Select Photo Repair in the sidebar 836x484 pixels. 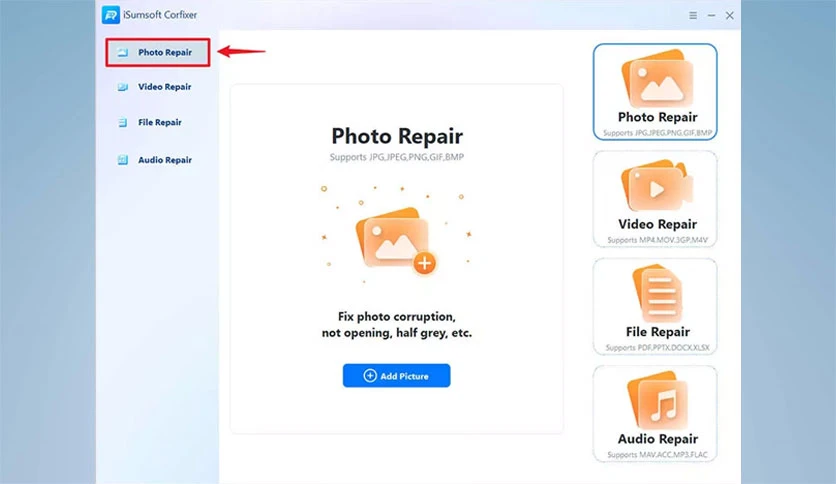click(x=158, y=52)
